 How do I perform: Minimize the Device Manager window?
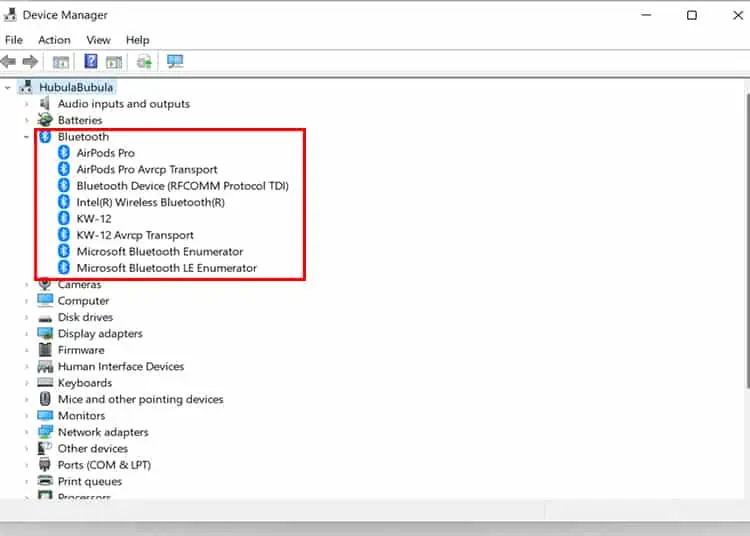[646, 15]
